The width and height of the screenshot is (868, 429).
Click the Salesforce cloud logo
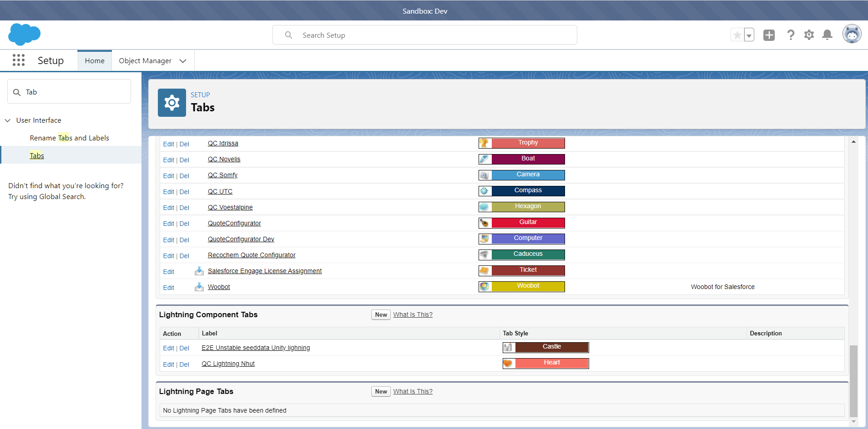point(25,35)
